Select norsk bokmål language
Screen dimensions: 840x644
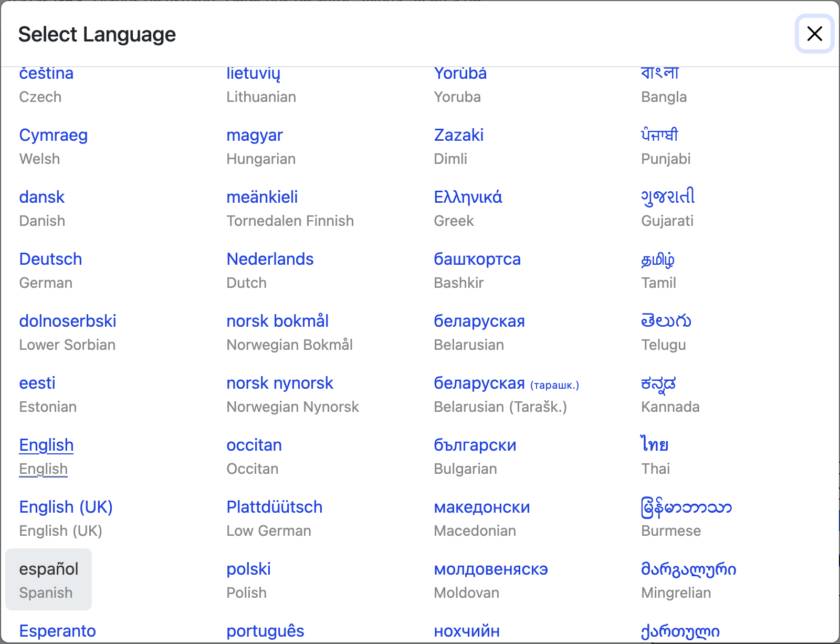click(277, 321)
